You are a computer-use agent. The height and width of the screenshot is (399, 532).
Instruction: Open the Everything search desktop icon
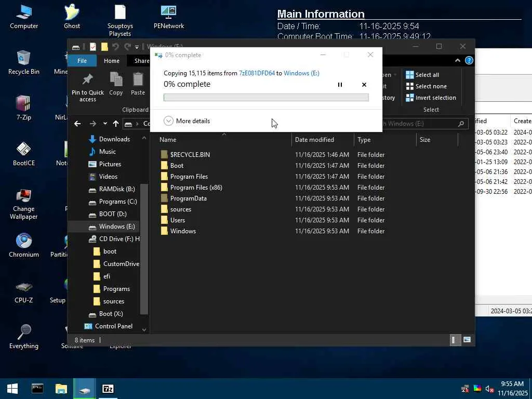(x=24, y=337)
